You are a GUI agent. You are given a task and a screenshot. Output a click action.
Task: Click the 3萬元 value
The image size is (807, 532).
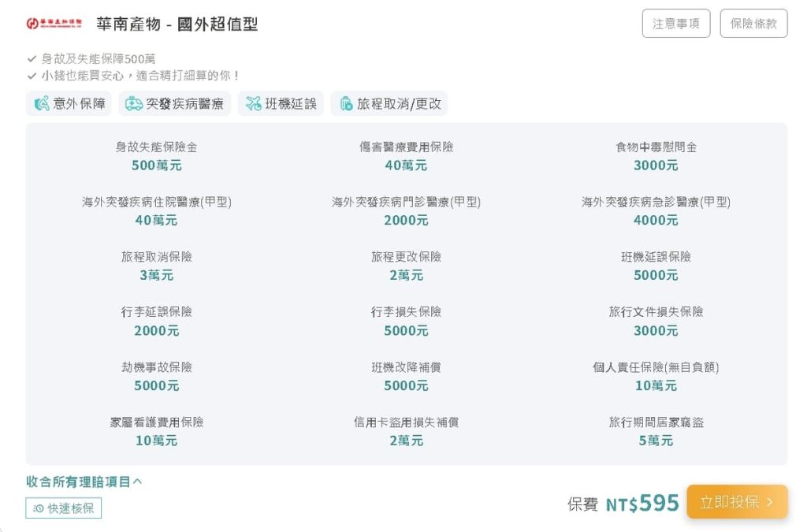[157, 275]
